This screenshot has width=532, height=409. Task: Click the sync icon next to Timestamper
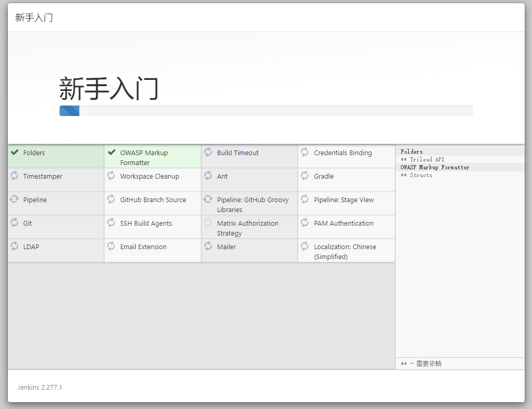[15, 176]
